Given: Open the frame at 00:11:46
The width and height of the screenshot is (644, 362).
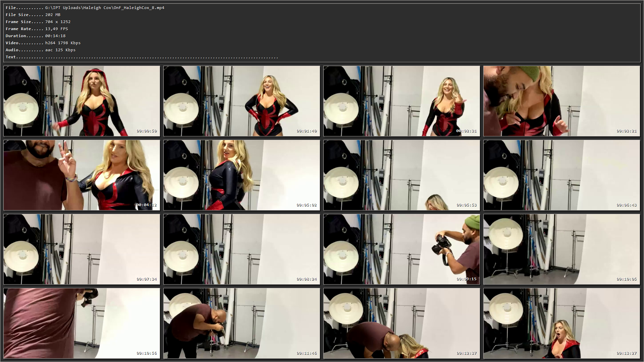Looking at the screenshot, I should pos(241,323).
